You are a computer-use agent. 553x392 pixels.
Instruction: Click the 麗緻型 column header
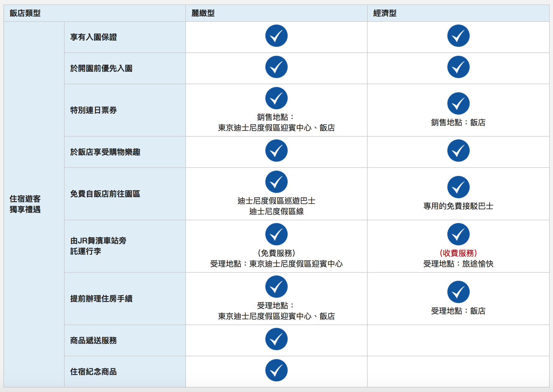(x=203, y=13)
